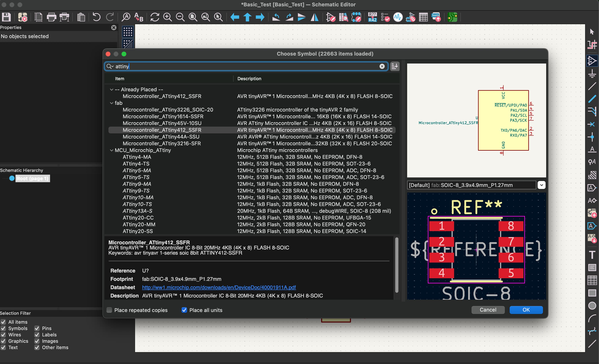The width and height of the screenshot is (599, 364).
Task: Click the Undo arrow icon
Action: click(97, 17)
